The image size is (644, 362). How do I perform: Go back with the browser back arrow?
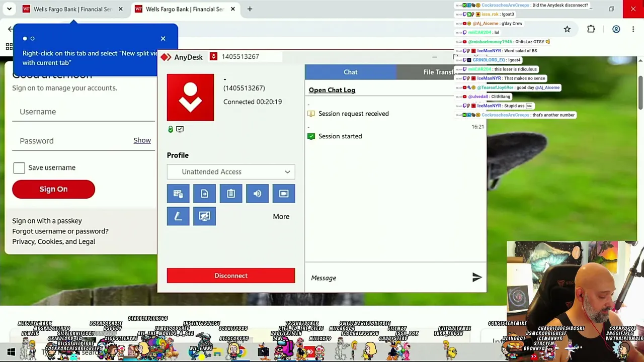(10, 29)
